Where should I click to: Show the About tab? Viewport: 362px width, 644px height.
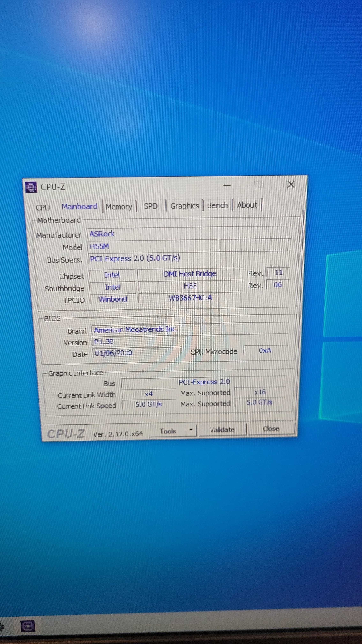click(x=247, y=205)
